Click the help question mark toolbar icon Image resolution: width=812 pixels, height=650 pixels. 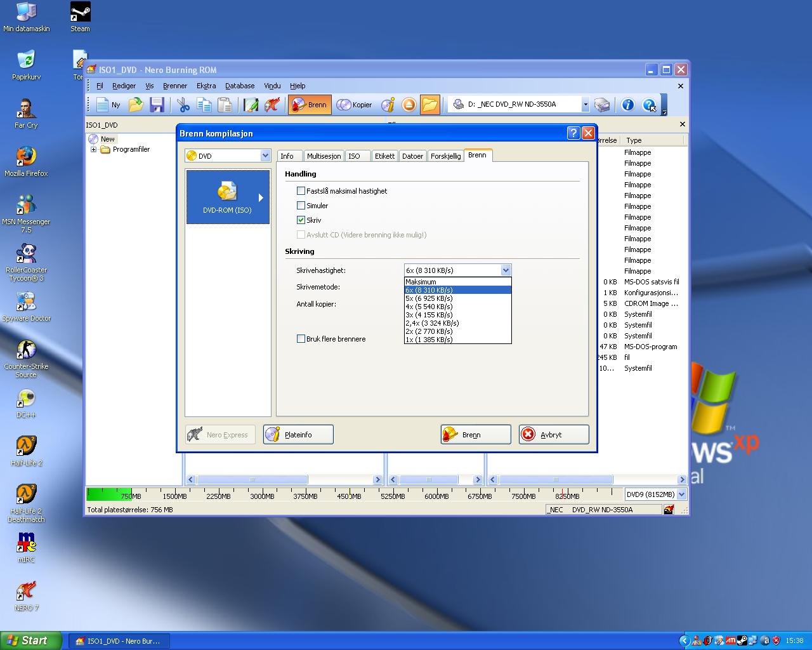point(649,105)
